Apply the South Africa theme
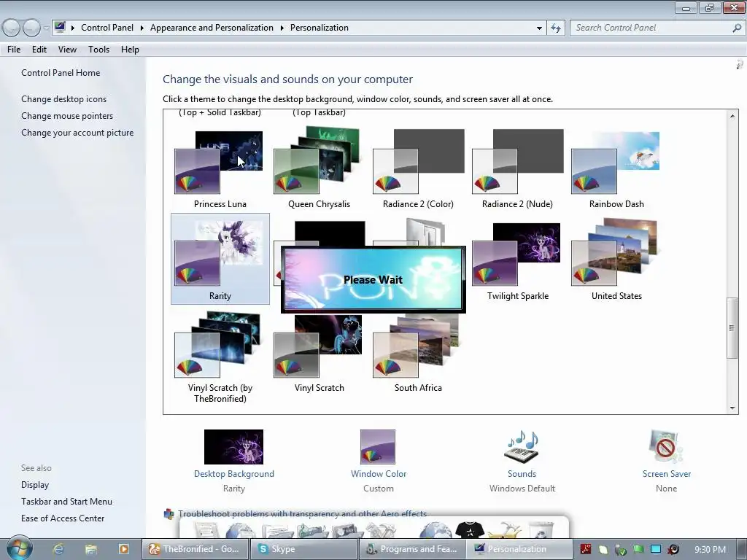This screenshot has height=560, width=747. click(x=418, y=352)
